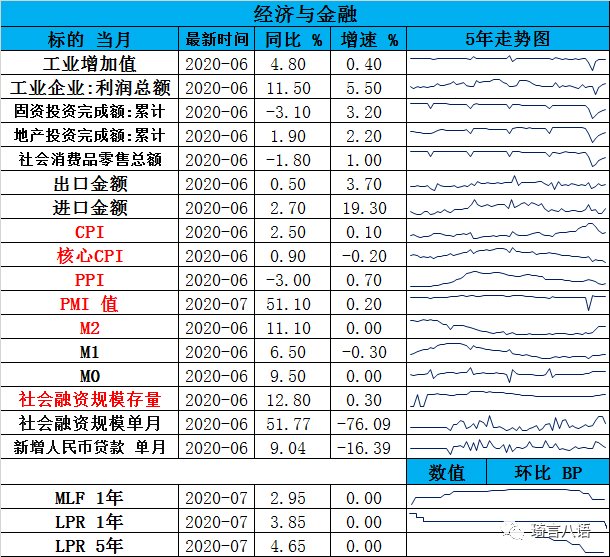Select the 社会融资规模存量 row label
The width and height of the screenshot is (610, 557).
pos(90,400)
